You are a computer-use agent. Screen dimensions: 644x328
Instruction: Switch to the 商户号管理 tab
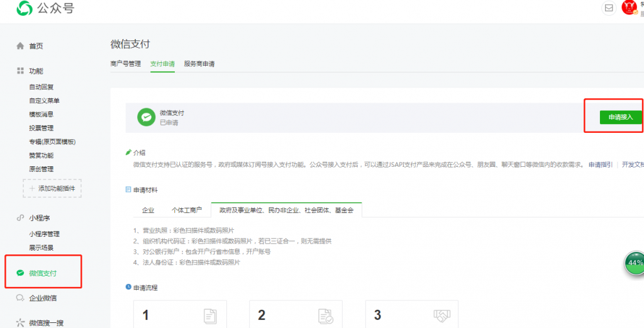coord(126,64)
